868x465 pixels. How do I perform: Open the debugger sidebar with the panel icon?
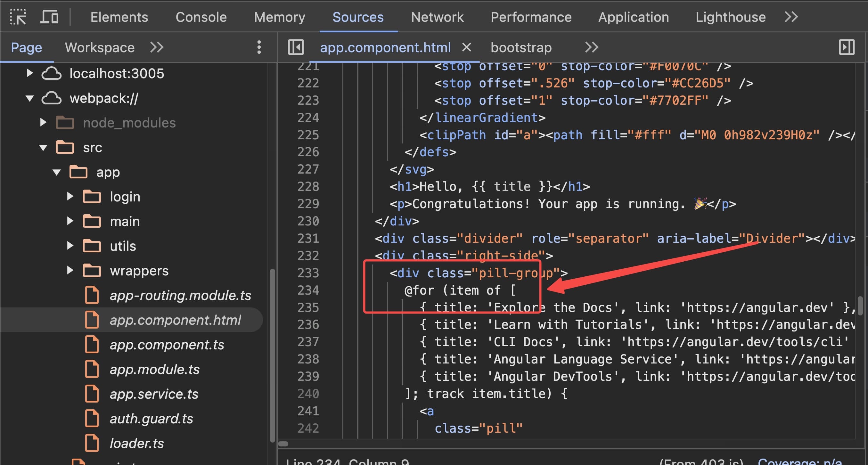pos(847,47)
